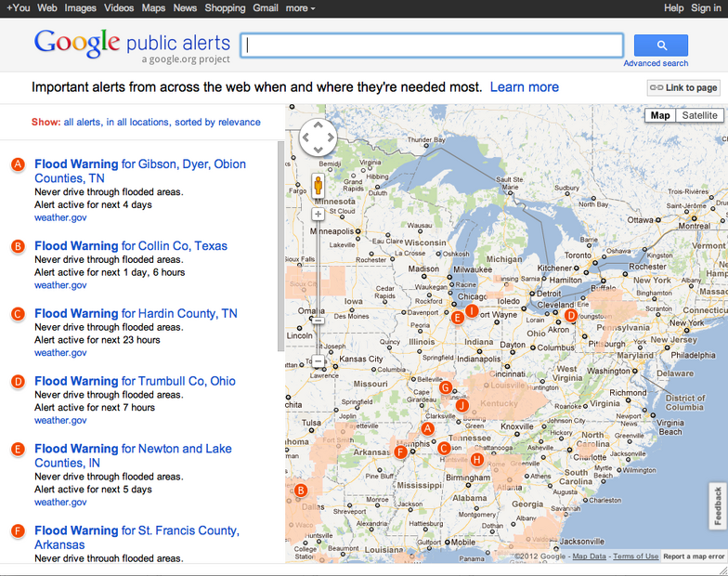Click list marker A icon for Gibson alert

coord(18,164)
